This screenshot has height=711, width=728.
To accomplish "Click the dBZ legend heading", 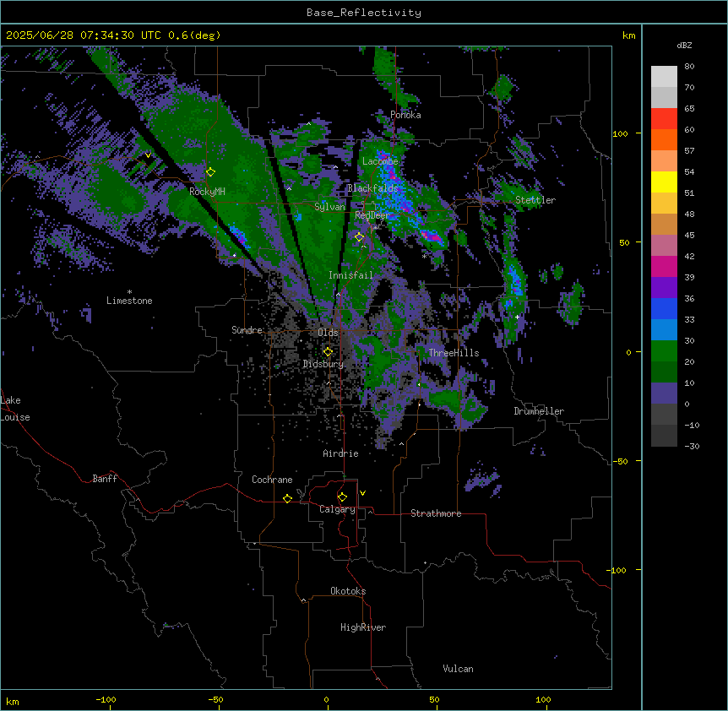I will click(684, 46).
